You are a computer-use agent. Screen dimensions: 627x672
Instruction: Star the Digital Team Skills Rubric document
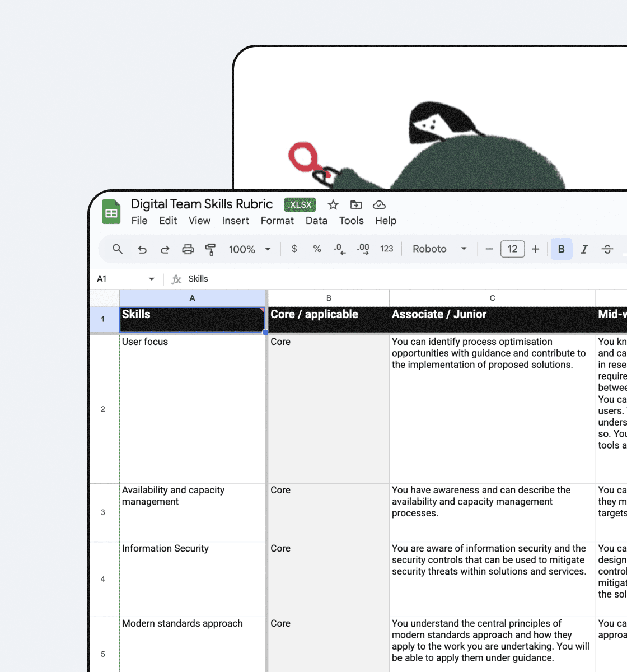pos(333,205)
